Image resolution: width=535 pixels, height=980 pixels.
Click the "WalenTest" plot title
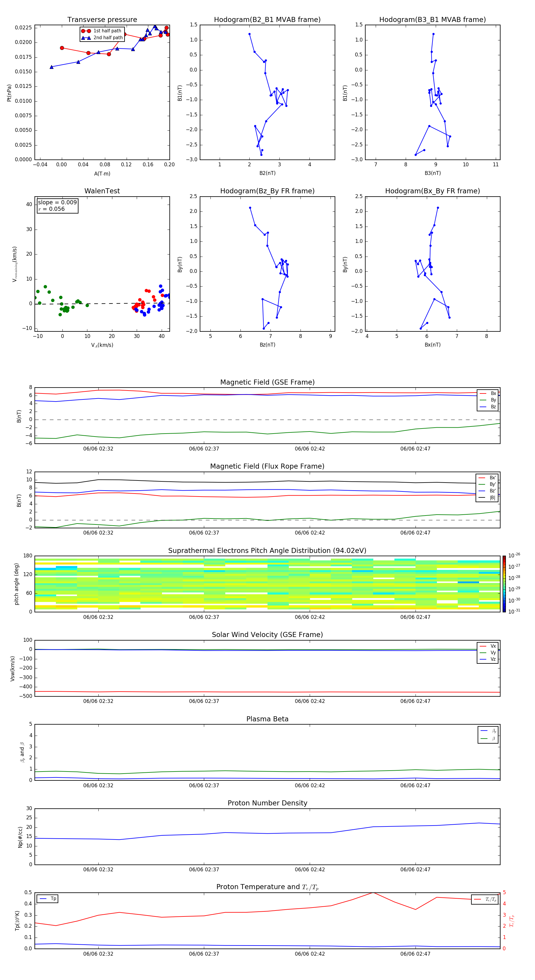(x=102, y=191)
